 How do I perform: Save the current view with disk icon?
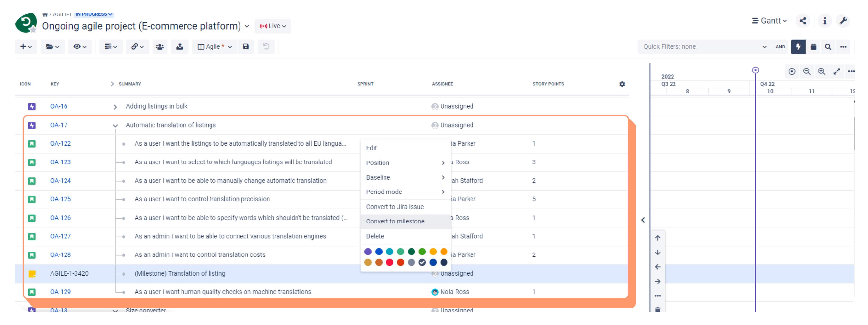(x=246, y=47)
